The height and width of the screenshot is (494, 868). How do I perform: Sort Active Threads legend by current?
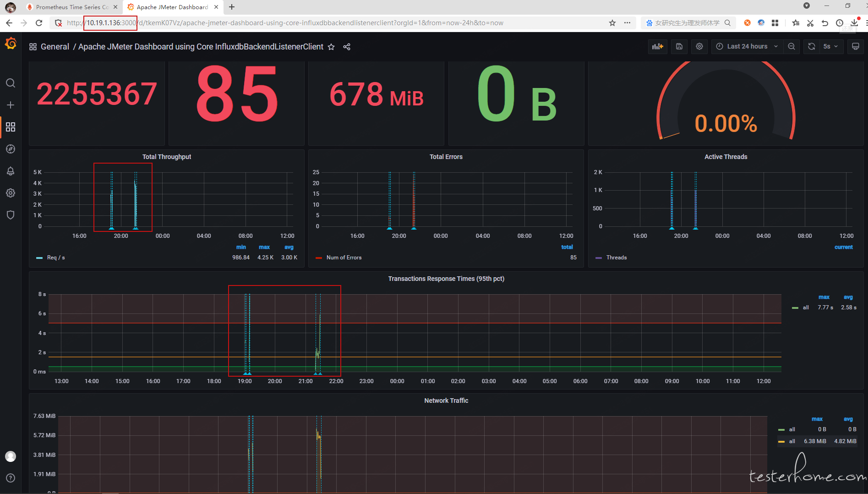point(844,247)
